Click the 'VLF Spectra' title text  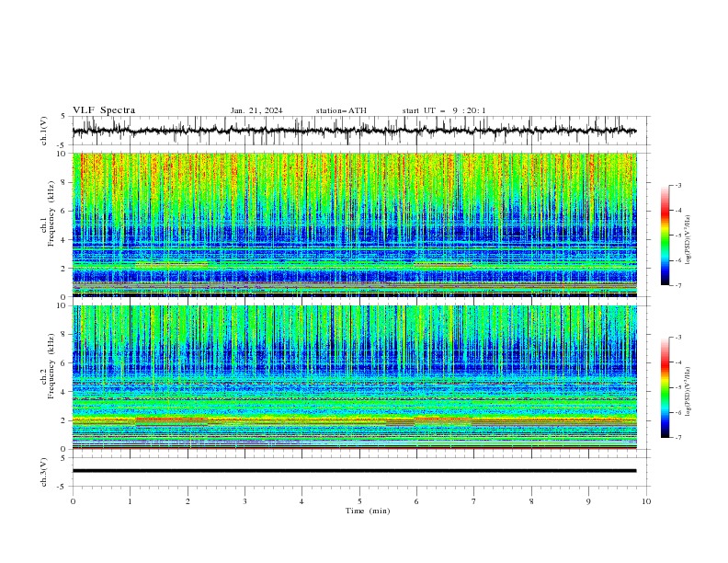click(104, 110)
